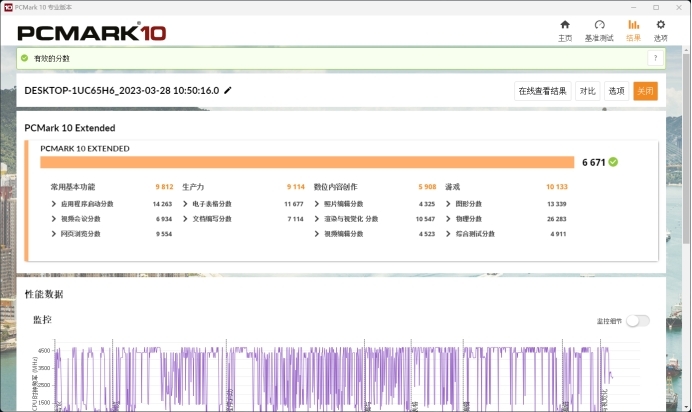Click the question mark help icon
The image size is (692, 412).
click(655, 58)
